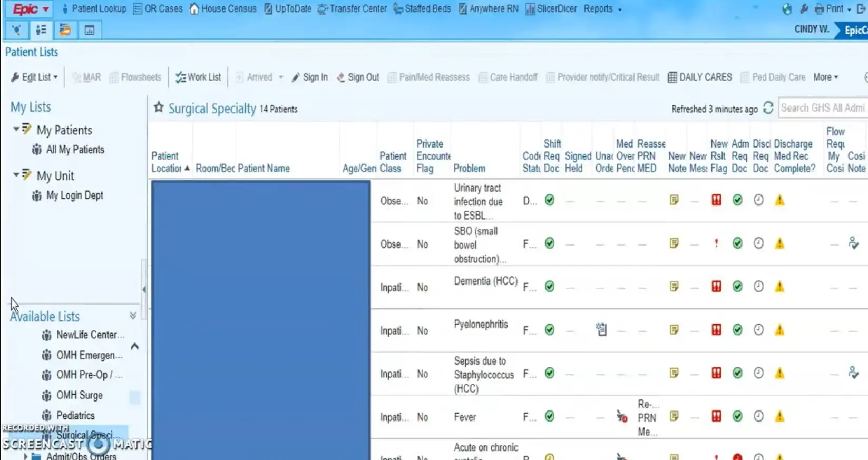Select OMH Surge in Available Lists

(x=80, y=395)
